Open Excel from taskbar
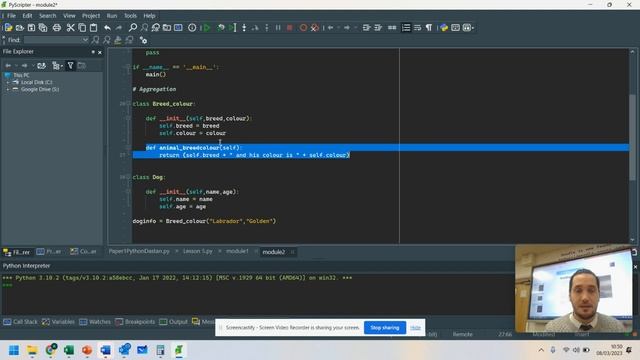The image size is (640, 360). point(69,350)
